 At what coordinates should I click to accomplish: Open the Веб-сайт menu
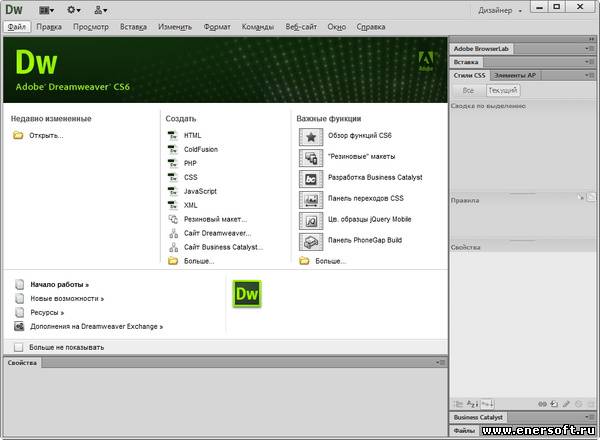(x=301, y=27)
